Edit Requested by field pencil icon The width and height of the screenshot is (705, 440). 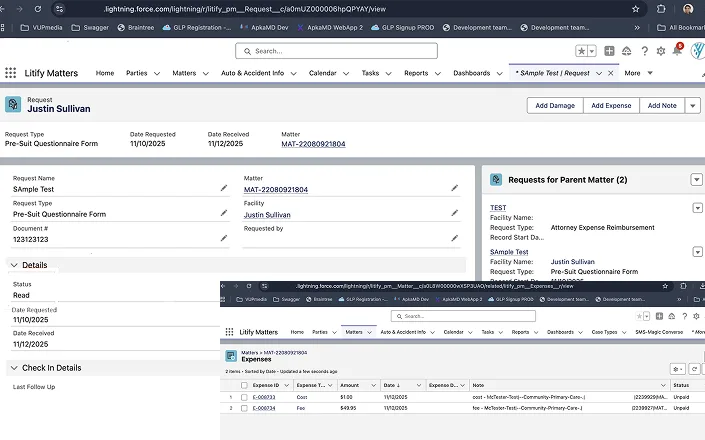coord(455,238)
